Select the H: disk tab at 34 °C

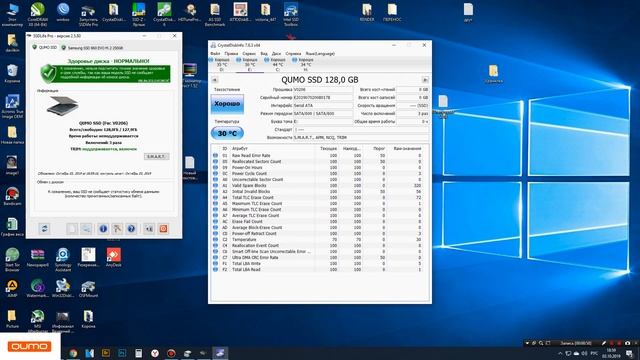pyautogui.click(x=305, y=64)
